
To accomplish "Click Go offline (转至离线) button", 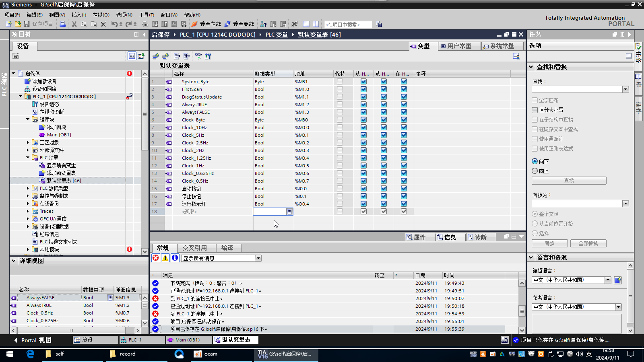I will click(239, 24).
